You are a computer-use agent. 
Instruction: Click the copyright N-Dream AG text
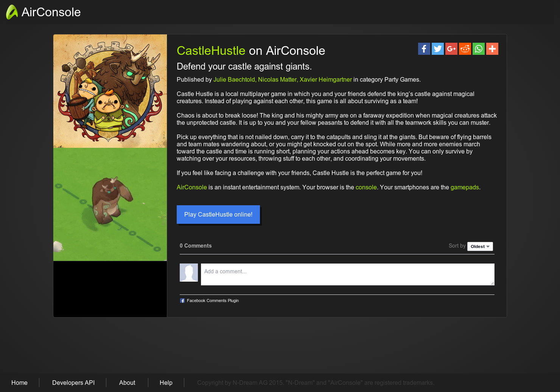pos(316,383)
